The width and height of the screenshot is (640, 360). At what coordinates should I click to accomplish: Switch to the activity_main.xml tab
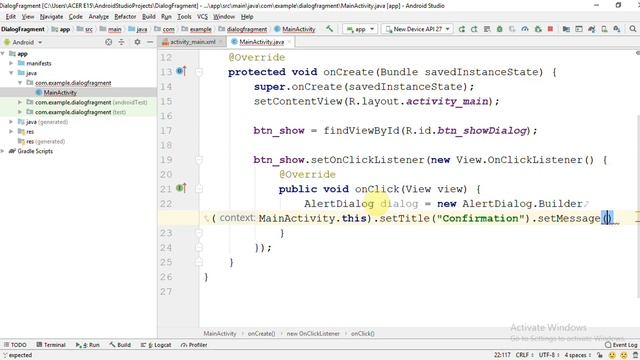coord(193,42)
